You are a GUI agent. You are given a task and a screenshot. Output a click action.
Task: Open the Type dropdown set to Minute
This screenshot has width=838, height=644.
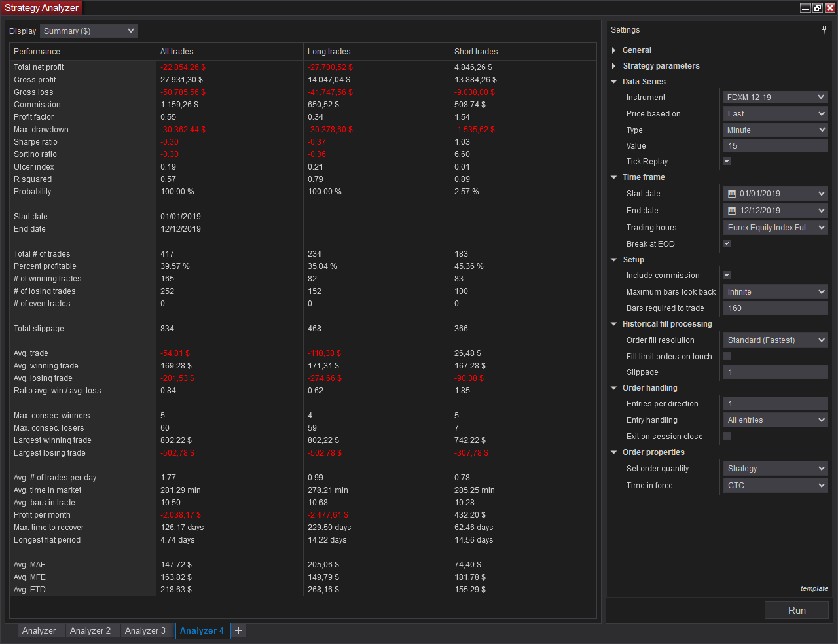click(776, 130)
